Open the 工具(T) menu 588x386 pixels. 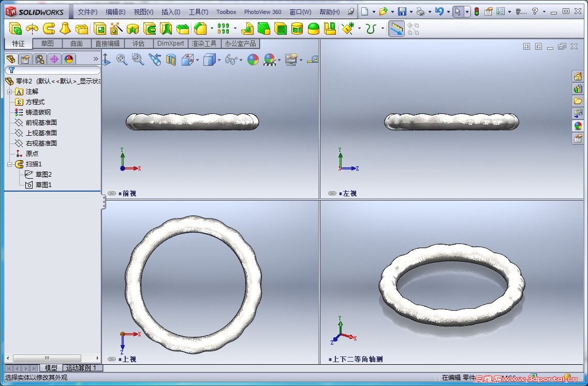point(198,12)
